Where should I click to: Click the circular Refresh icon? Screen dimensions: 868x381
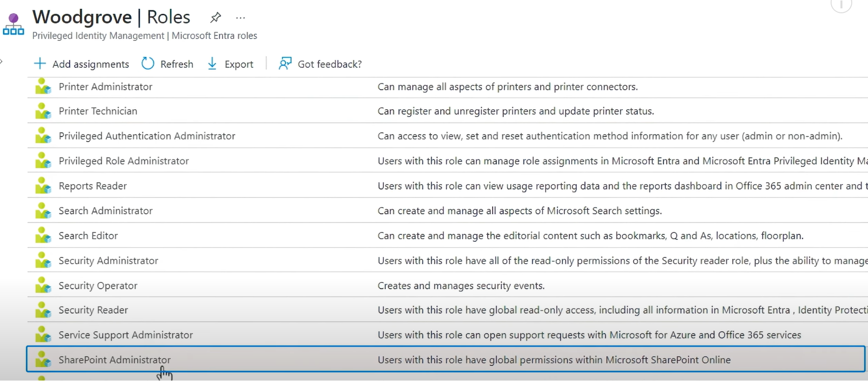coord(148,64)
